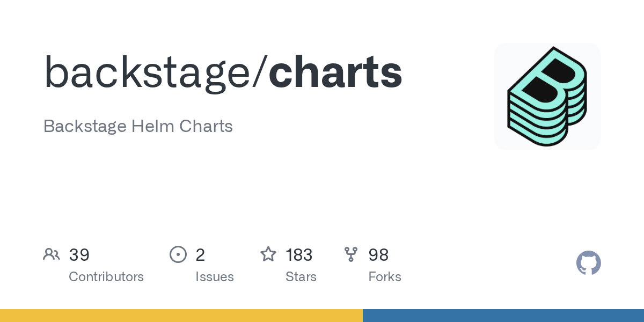Click the yellow language bar segment
This screenshot has width=644, height=322.
pos(181,316)
